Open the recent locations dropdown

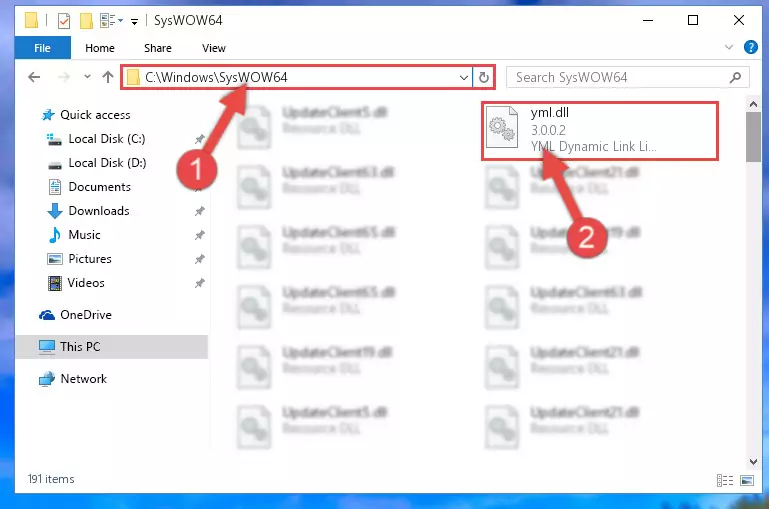click(x=87, y=77)
